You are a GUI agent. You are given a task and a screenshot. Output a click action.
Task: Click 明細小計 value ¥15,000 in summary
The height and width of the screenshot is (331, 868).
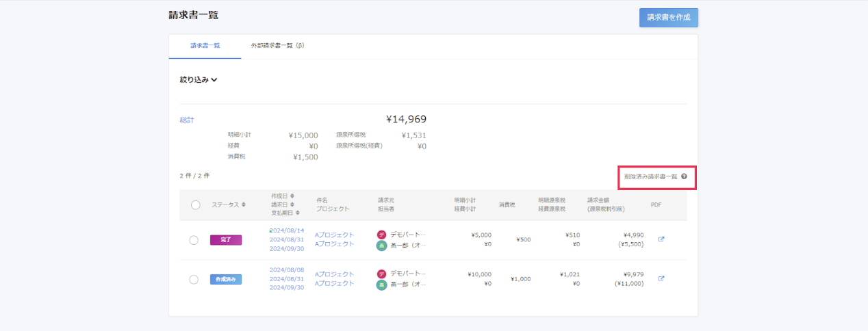[x=303, y=135]
